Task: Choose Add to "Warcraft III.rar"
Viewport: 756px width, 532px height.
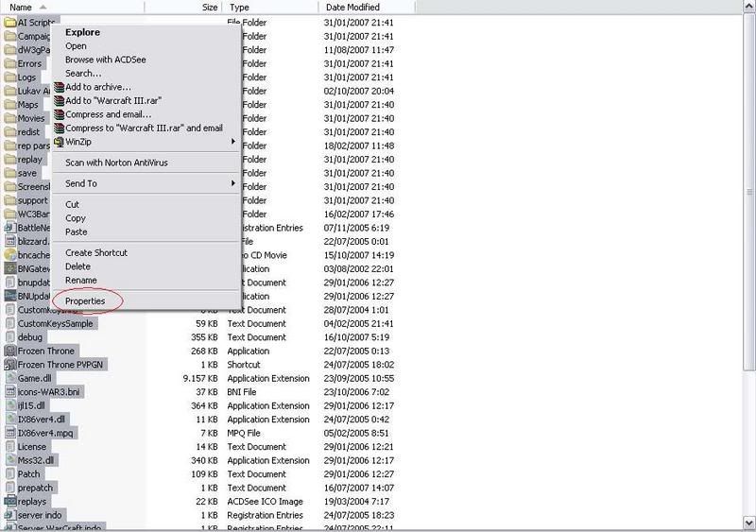Action: click(x=113, y=100)
